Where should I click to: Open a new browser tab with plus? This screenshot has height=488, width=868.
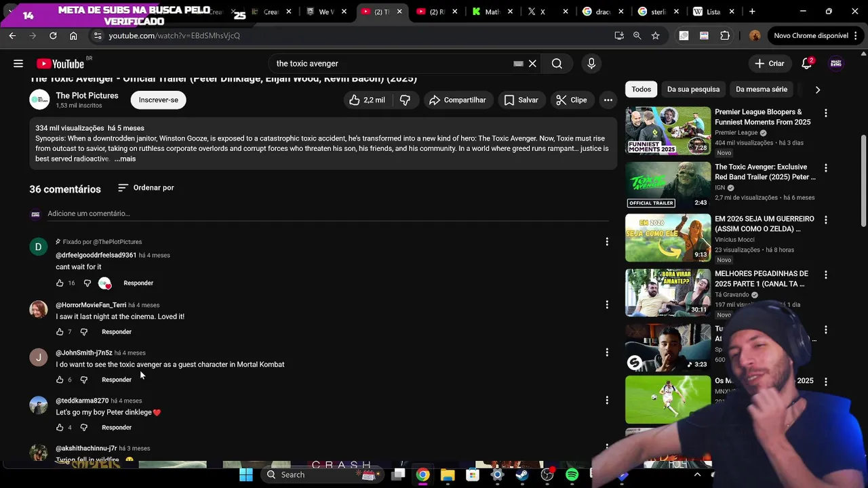click(752, 12)
